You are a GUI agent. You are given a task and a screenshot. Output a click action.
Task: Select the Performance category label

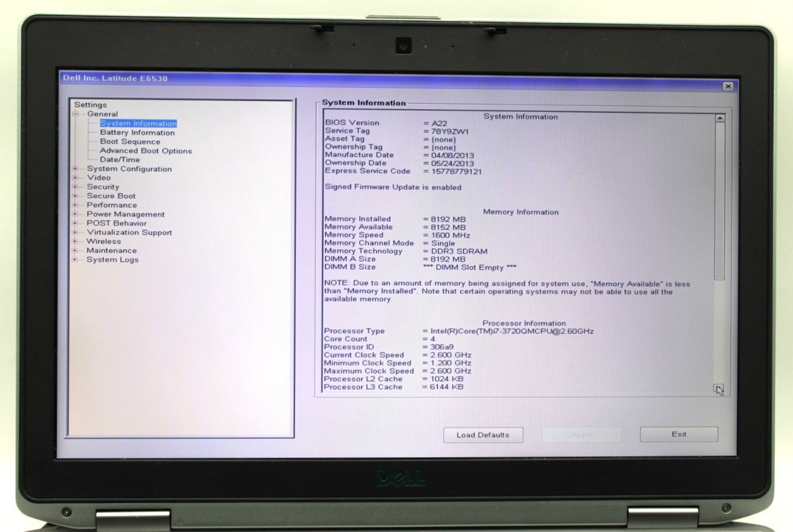click(111, 205)
